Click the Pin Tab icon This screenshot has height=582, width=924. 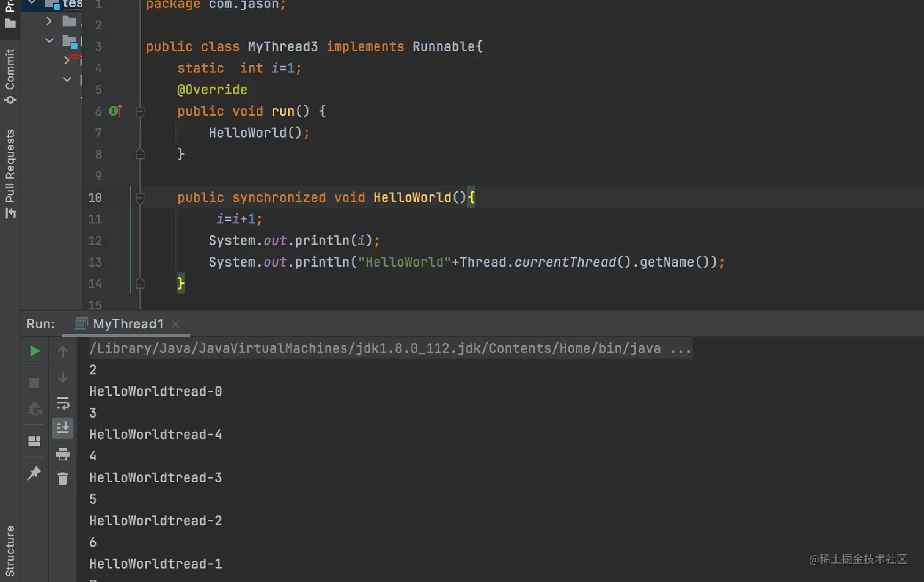34,473
